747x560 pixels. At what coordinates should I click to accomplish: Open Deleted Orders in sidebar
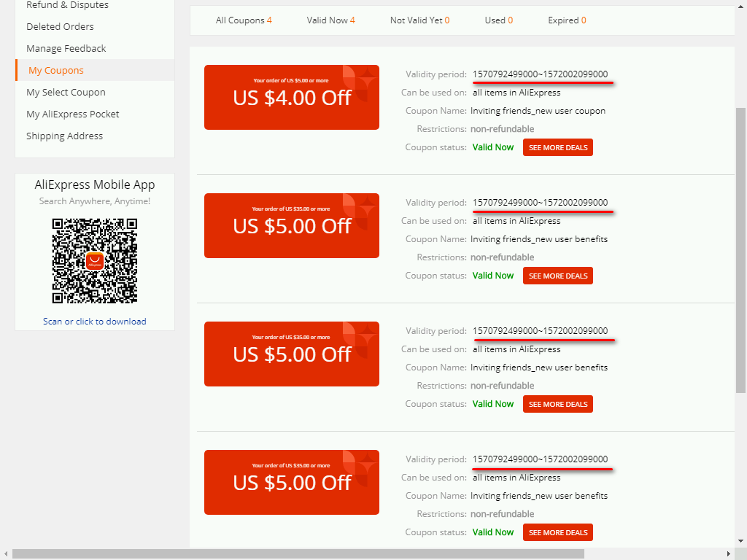click(60, 27)
